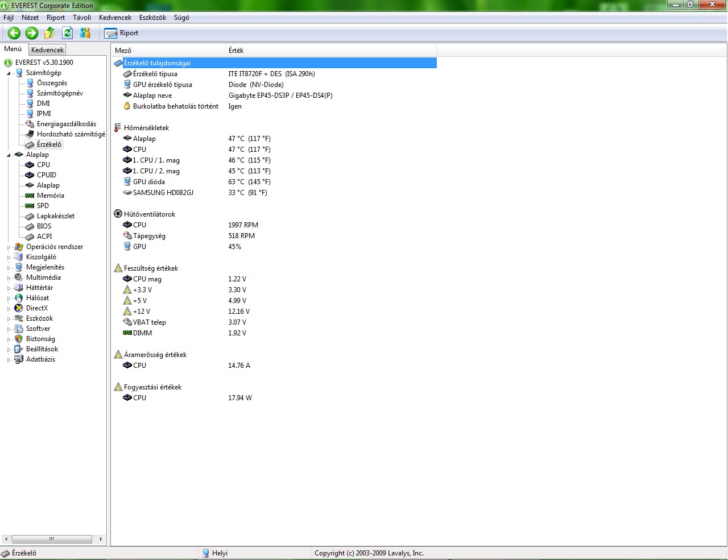Click the green Forward arrow toolbar icon
This screenshot has width=728, height=560.
32,33
